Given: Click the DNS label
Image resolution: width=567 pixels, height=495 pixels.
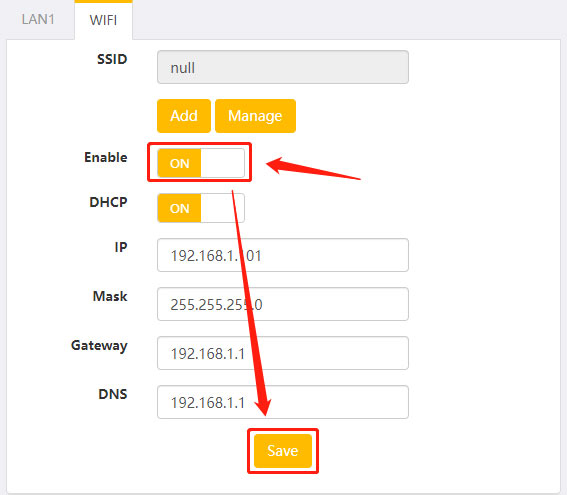Looking at the screenshot, I should coord(113,394).
